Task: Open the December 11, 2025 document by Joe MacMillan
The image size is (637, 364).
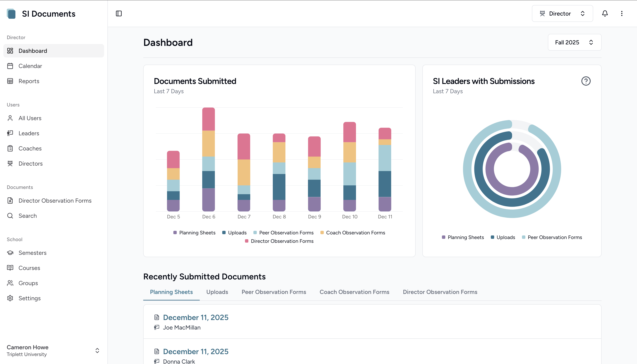Action: (195, 317)
